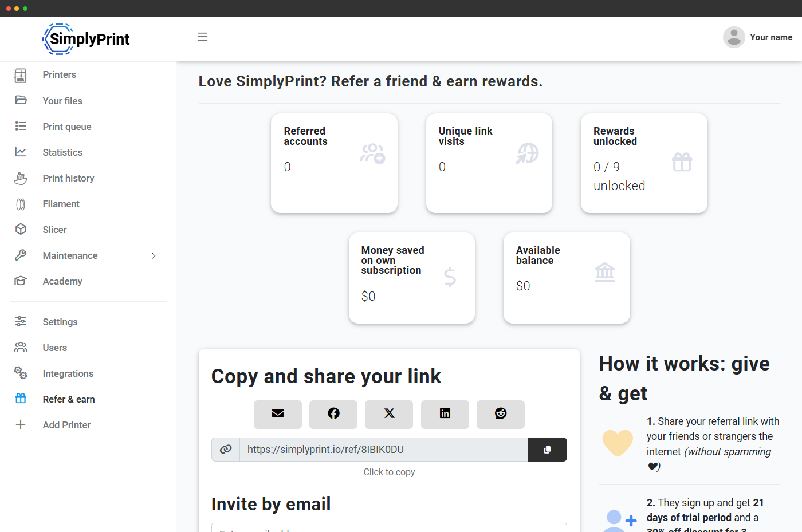Share referral link via email button
The width and height of the screenshot is (802, 532).
coord(278,414)
